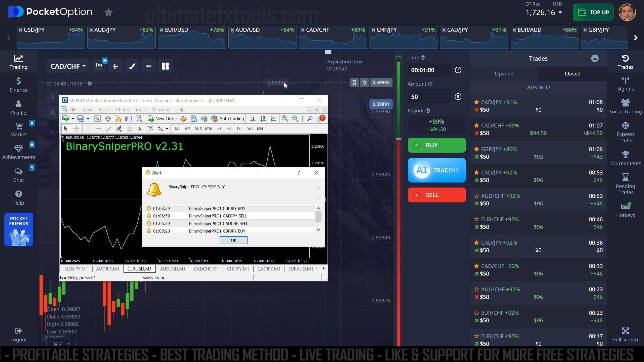This screenshot has height=362, width=644.
Task: Click OK on the BinarySniperPRO alert
Action: (x=233, y=240)
